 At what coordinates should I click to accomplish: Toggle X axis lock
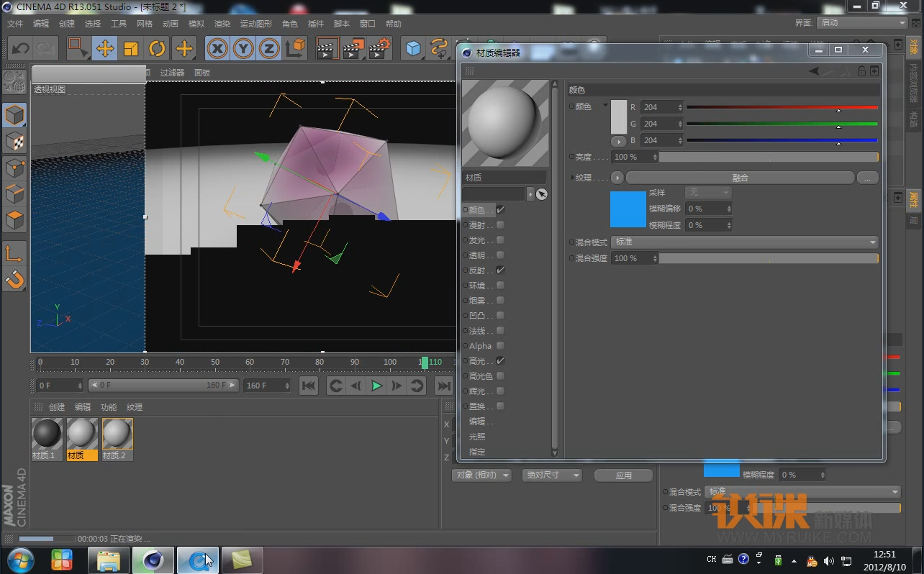pos(217,49)
